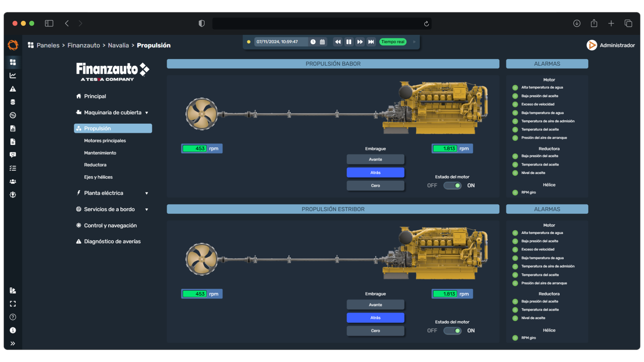Toggle Estado del motor for babor engine
Screen dimensions: 644x362
[452, 185]
